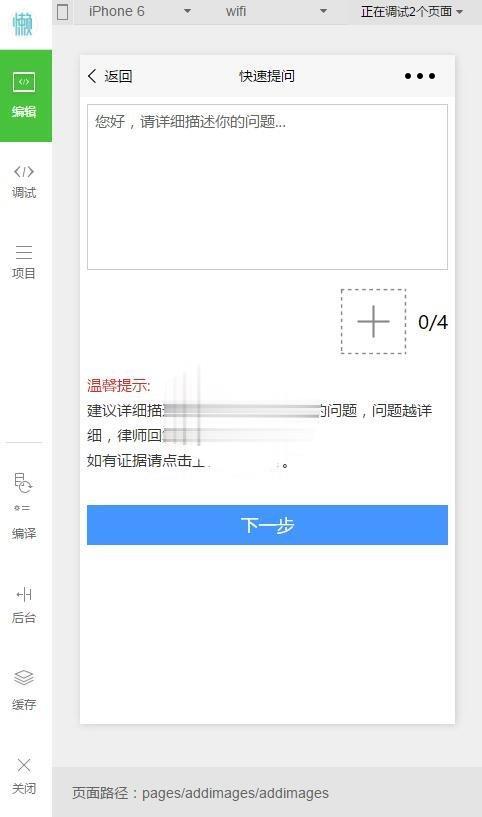Click the blue 下一步 next button

point(267,525)
